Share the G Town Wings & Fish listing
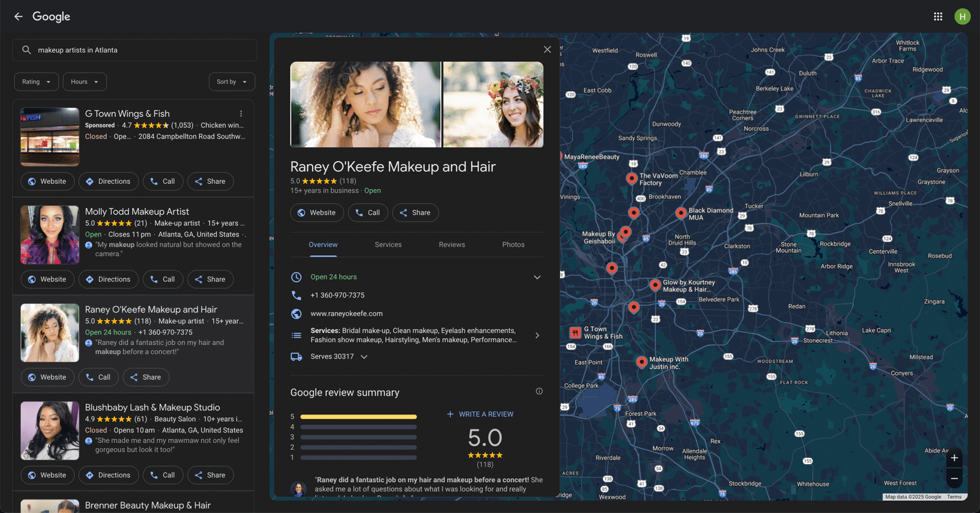 (x=210, y=181)
